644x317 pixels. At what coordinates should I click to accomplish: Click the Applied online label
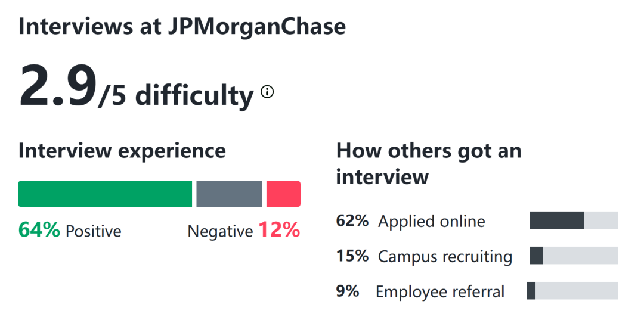pos(432,222)
